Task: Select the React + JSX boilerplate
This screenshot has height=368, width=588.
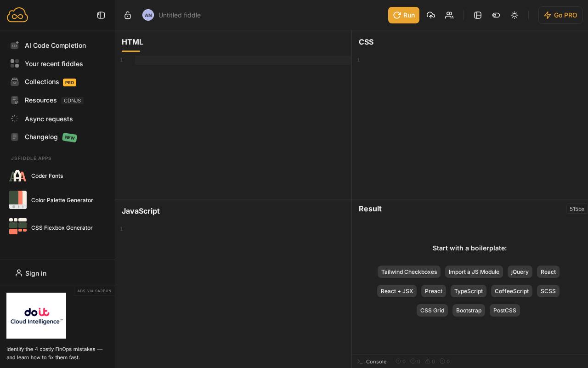Action: [397, 291]
